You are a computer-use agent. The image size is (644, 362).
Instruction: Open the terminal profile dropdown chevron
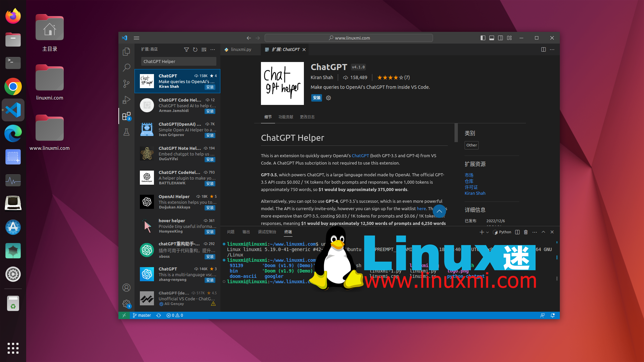[488, 232]
